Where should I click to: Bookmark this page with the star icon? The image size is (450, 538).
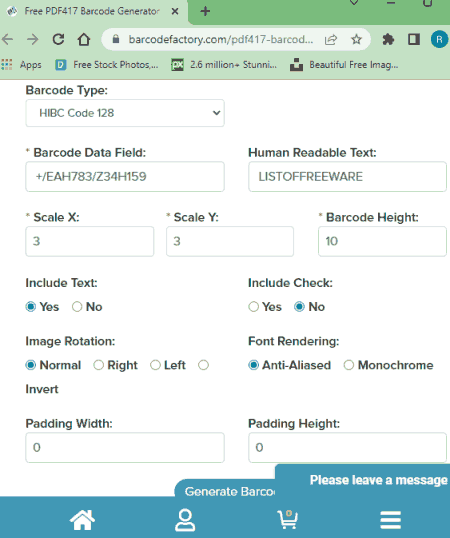coord(356,39)
